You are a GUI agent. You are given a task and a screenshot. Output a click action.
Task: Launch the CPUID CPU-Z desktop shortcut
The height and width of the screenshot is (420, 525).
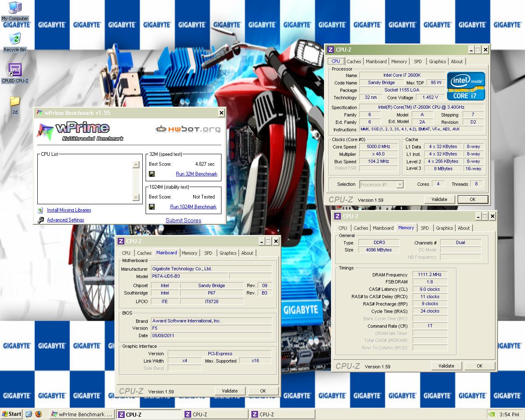point(15,73)
